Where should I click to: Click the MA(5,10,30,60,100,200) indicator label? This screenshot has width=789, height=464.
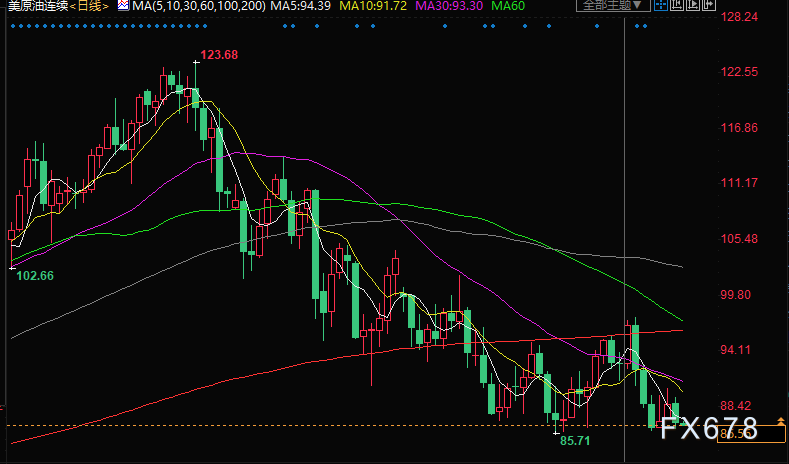199,6
